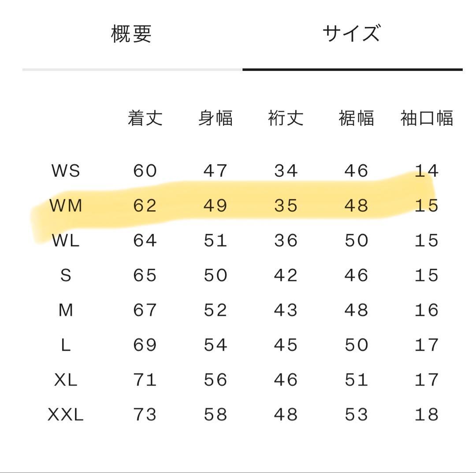Click the 裄丈 column header

(286, 118)
